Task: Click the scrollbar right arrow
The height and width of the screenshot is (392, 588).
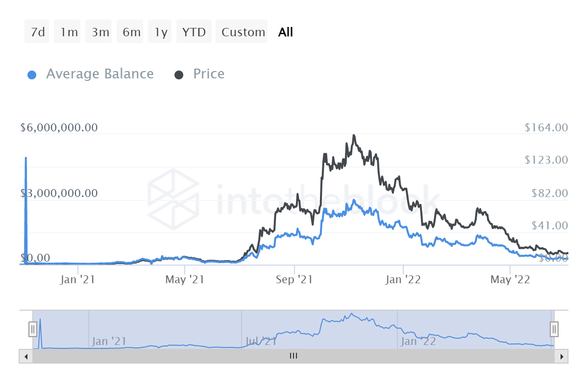Action: pyautogui.click(x=562, y=356)
